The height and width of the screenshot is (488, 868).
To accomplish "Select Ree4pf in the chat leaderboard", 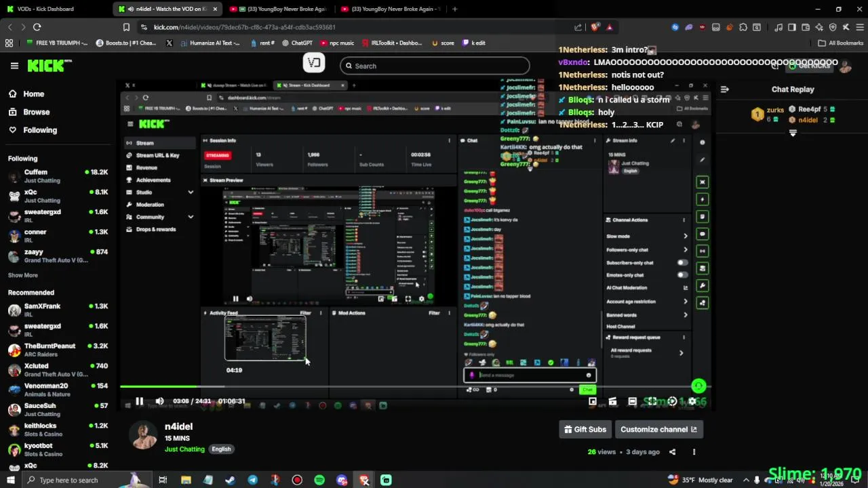I will pos(812,109).
